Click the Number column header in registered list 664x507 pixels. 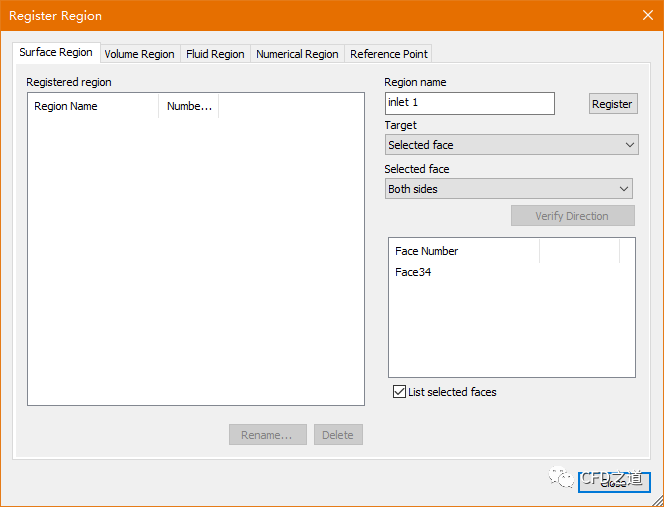(189, 106)
